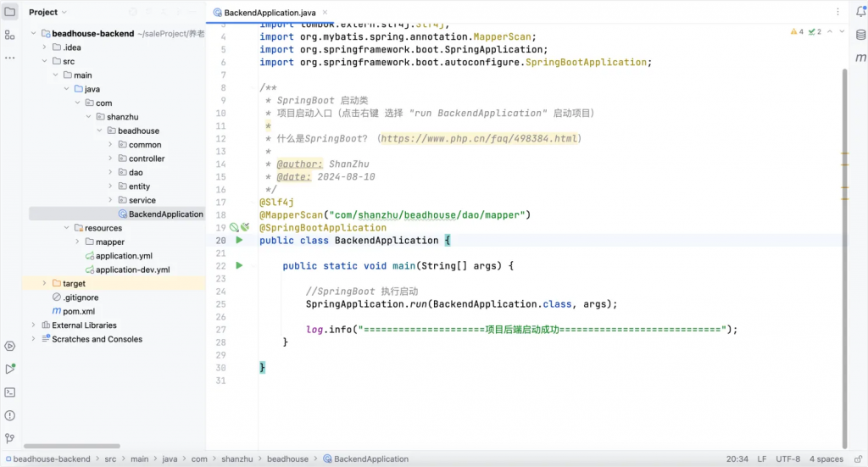
Task: Expand the target folder
Action: pyautogui.click(x=44, y=283)
